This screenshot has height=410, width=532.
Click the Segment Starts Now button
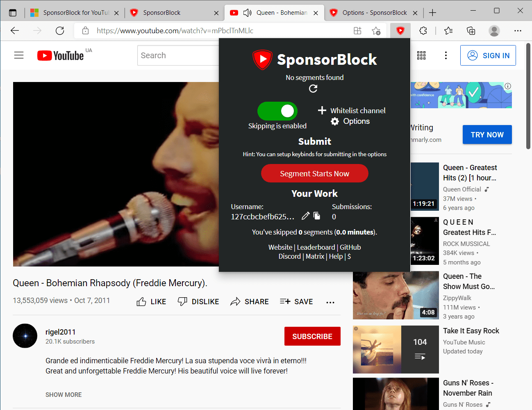(x=315, y=173)
